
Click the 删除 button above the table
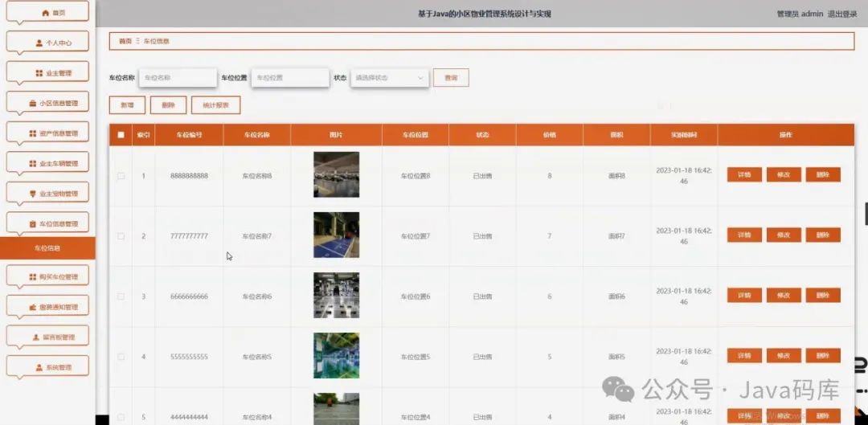pos(168,105)
